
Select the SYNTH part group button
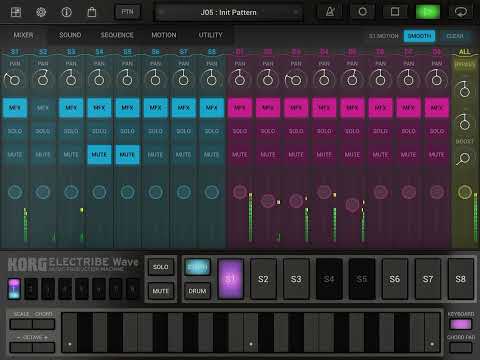(x=197, y=267)
